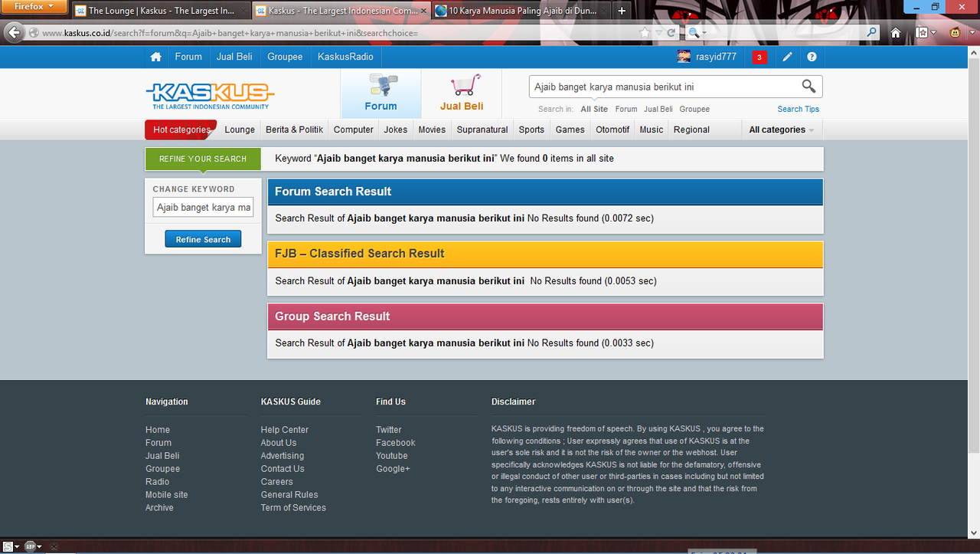Open notifications badge showing 3
This screenshot has width=980, height=554.
[x=759, y=57]
